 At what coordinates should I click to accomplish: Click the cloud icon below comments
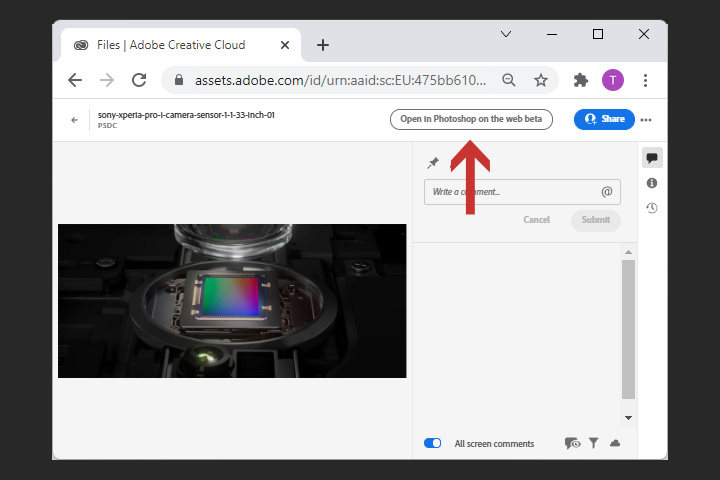point(614,443)
